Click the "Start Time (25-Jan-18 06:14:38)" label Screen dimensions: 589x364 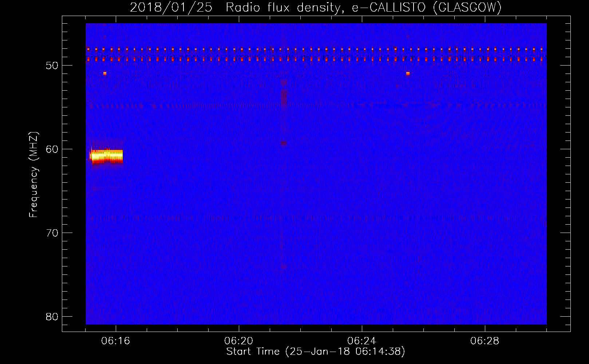pyautogui.click(x=316, y=352)
